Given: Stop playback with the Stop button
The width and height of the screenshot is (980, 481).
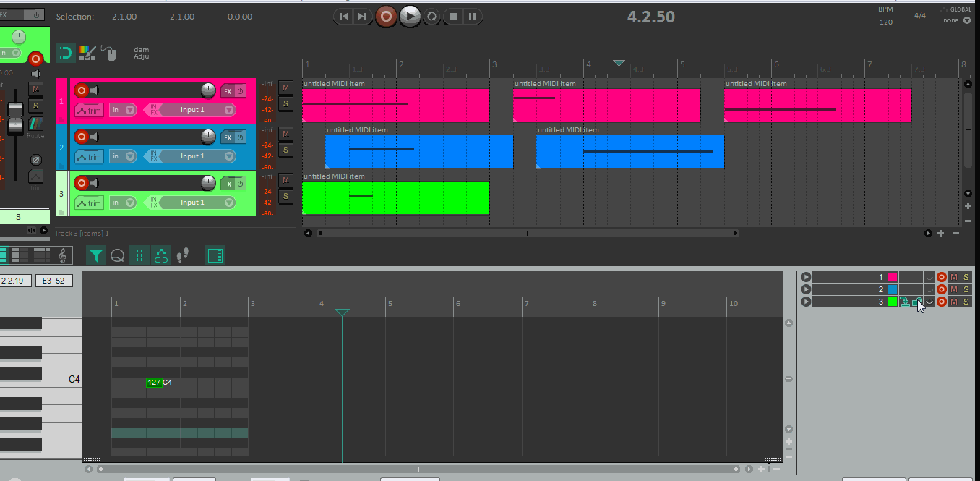Looking at the screenshot, I should (453, 16).
